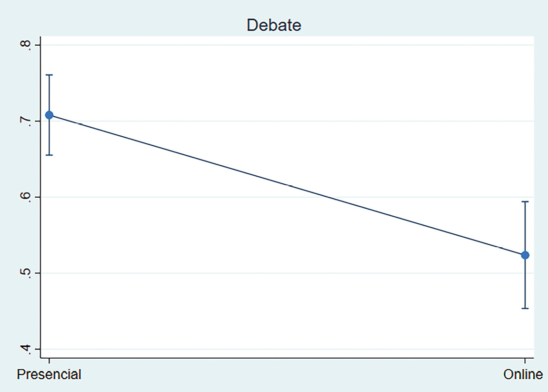Click the Debate chart title
The height and width of the screenshot is (392, 548).
coord(274,25)
